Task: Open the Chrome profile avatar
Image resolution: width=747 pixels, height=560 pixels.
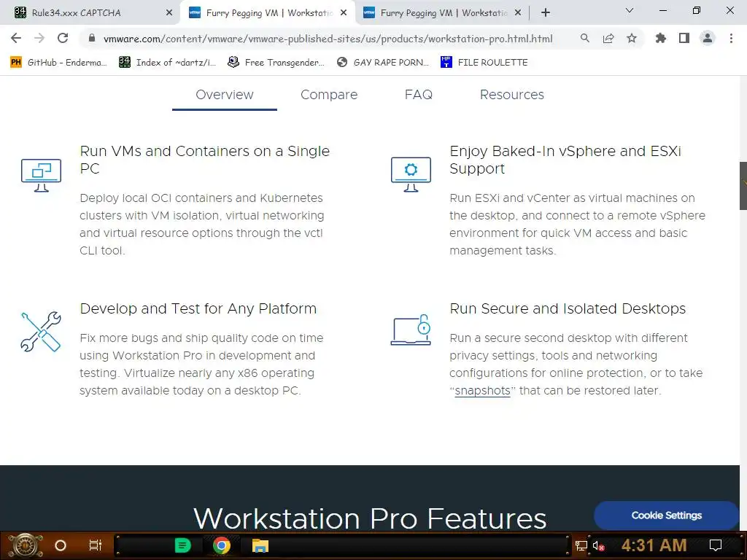Action: pyautogui.click(x=708, y=38)
